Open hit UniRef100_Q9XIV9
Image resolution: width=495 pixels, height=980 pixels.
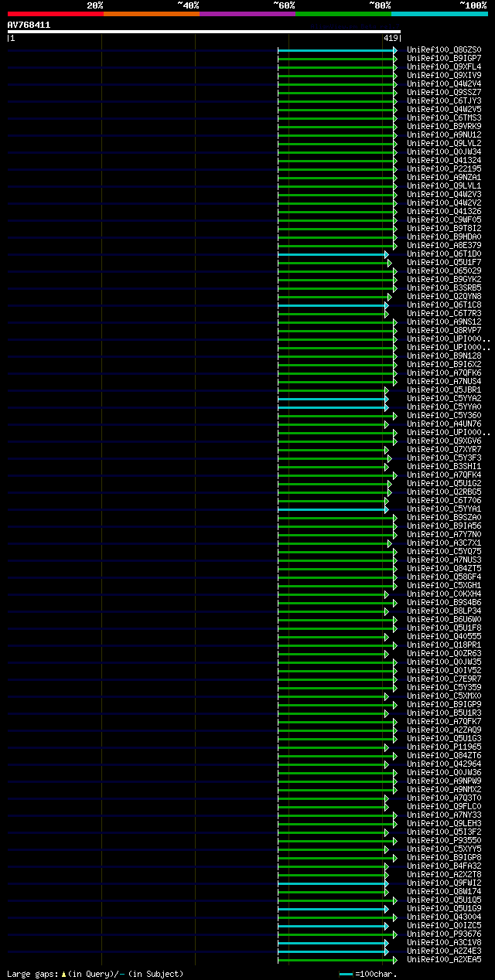(444, 75)
